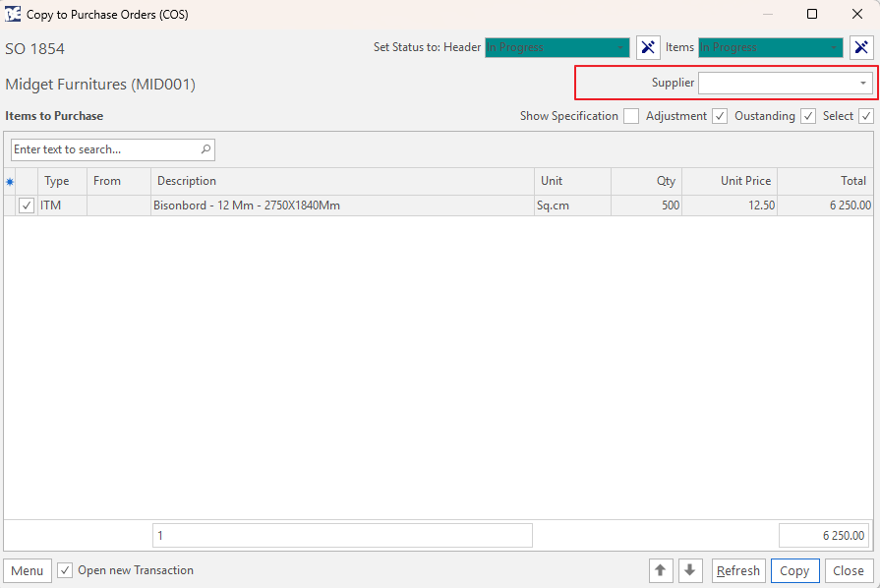Viewport: 880px width, 588px height.
Task: Sort by the Total column header
Action: pyautogui.click(x=825, y=181)
